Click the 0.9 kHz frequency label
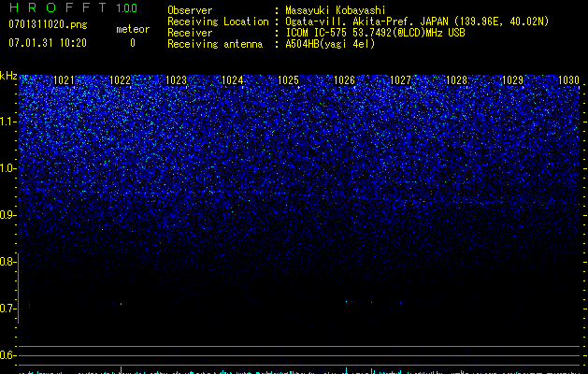The image size is (588, 374). click(7, 215)
